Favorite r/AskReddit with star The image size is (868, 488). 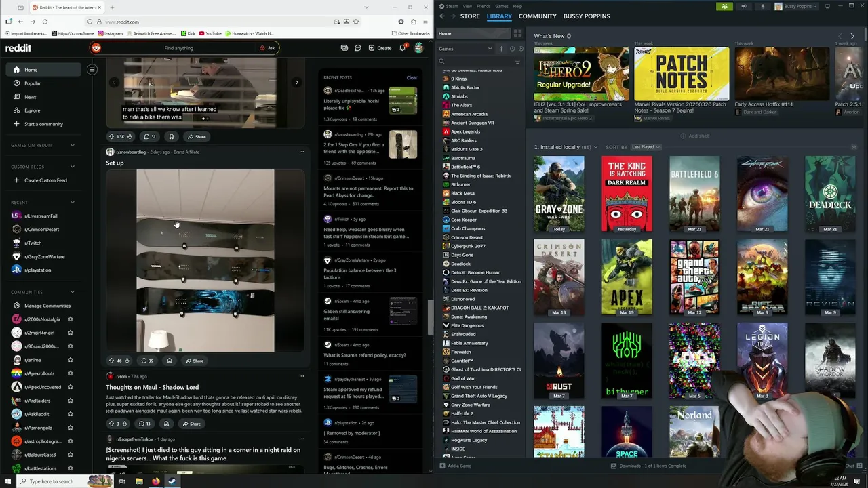[x=71, y=414]
